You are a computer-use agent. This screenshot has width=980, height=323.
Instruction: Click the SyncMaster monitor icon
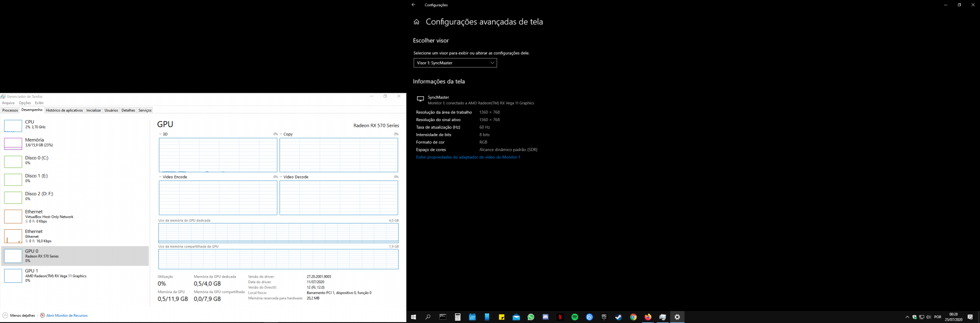[x=420, y=99]
